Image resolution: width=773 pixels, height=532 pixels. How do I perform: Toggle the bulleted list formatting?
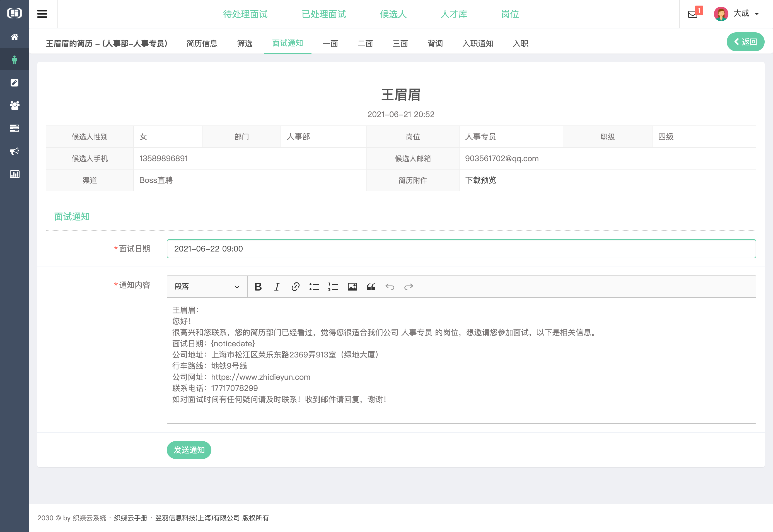coord(314,286)
